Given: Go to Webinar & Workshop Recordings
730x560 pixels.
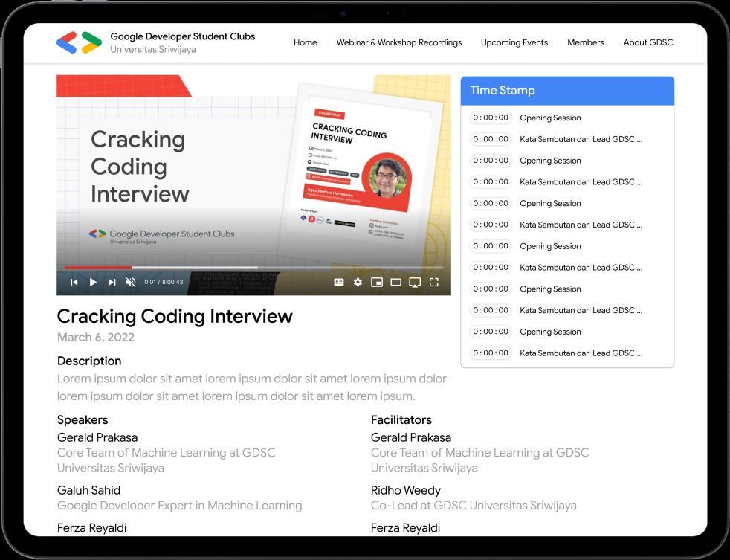Looking at the screenshot, I should (x=399, y=42).
